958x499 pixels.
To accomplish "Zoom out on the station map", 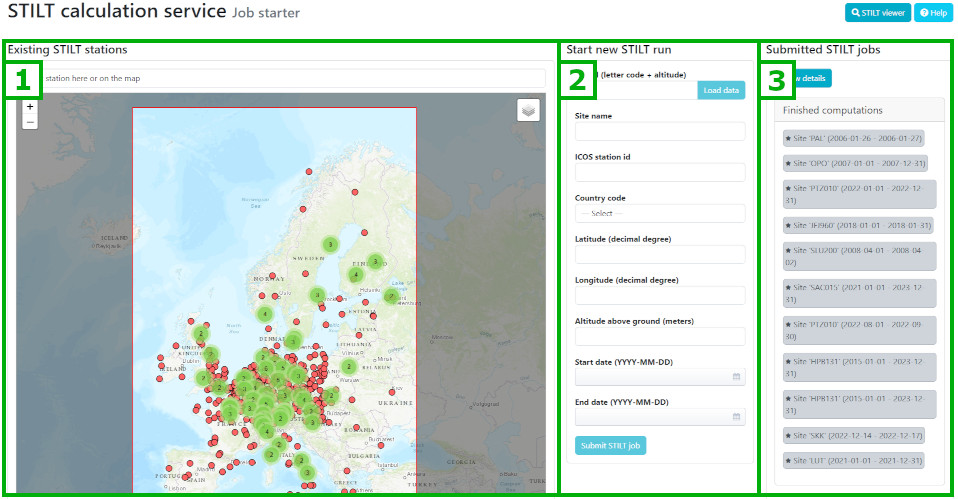I will tap(30, 122).
